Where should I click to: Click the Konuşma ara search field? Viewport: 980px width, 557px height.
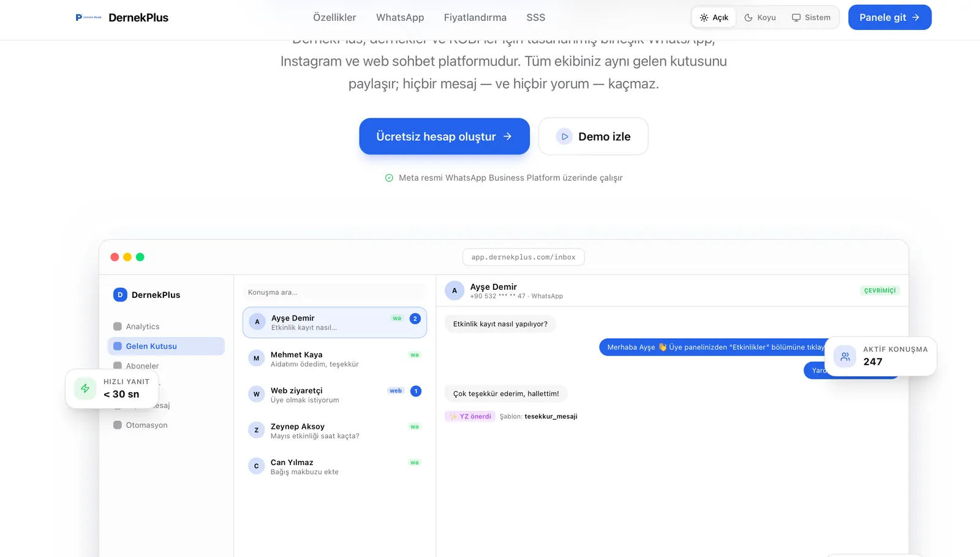coord(334,292)
